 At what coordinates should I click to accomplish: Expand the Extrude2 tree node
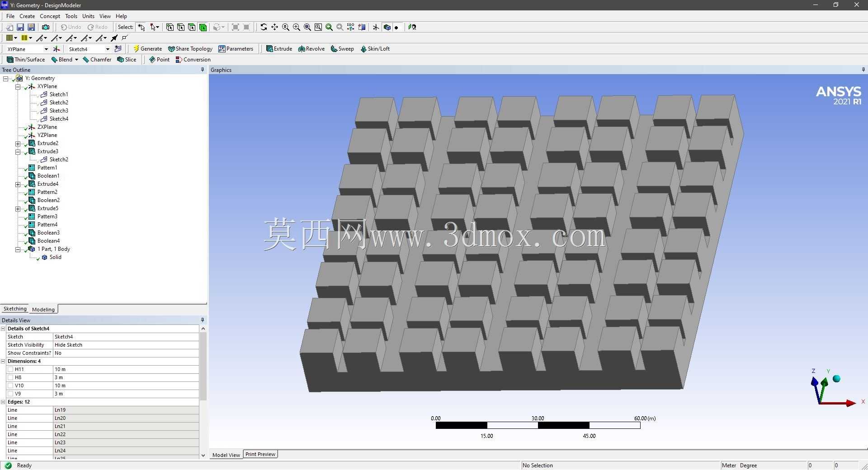[x=18, y=144]
